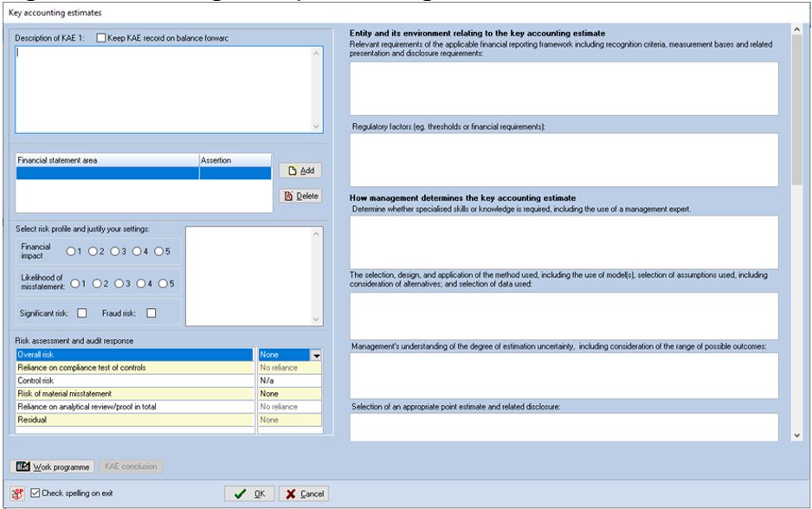Click the spell check icon at bottom left
This screenshot has height=509, width=812.
coord(17,493)
